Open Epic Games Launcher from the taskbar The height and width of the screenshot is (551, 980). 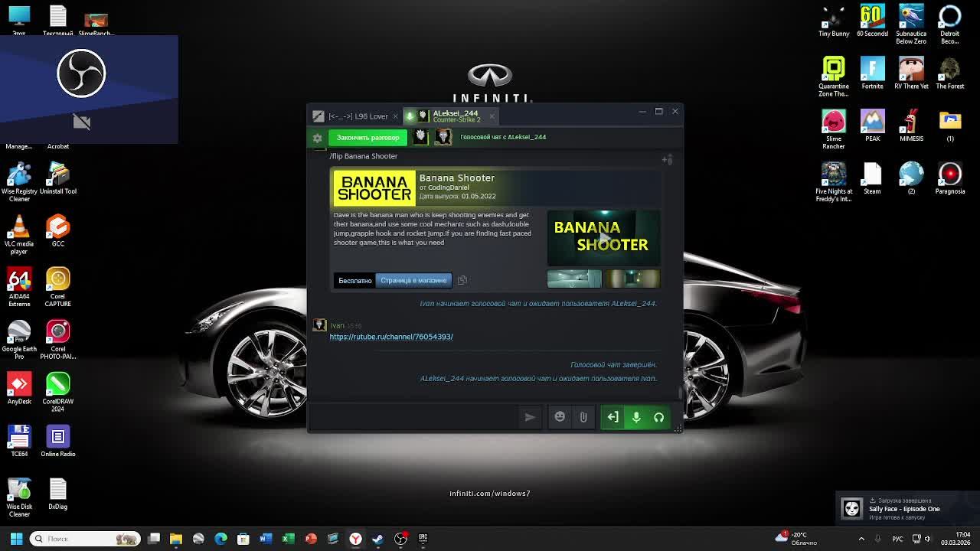coord(423,539)
